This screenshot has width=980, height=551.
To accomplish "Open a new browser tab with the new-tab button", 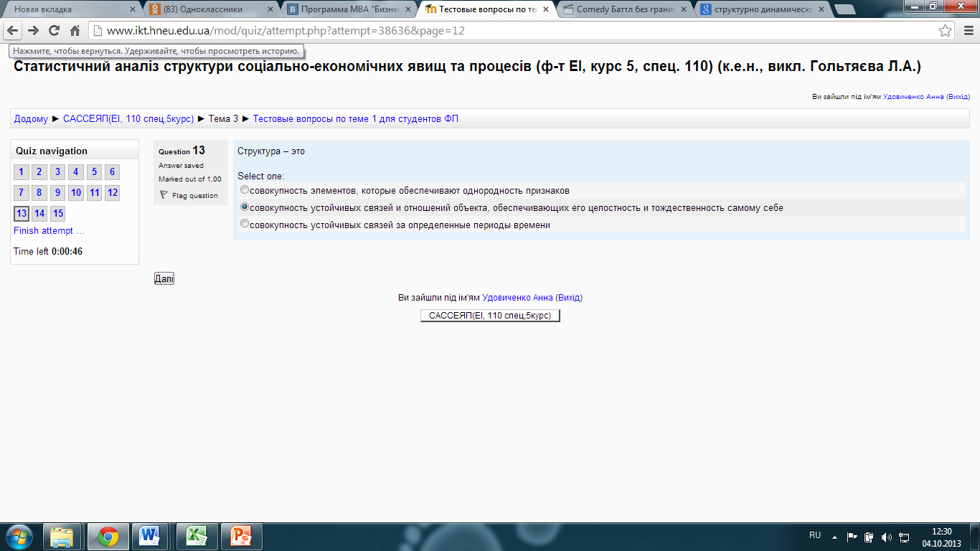I will pos(845,9).
